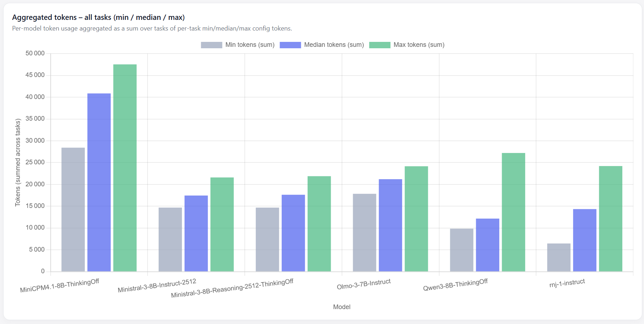
Task: Hide Median tokens series via legend label
Action: point(334,45)
